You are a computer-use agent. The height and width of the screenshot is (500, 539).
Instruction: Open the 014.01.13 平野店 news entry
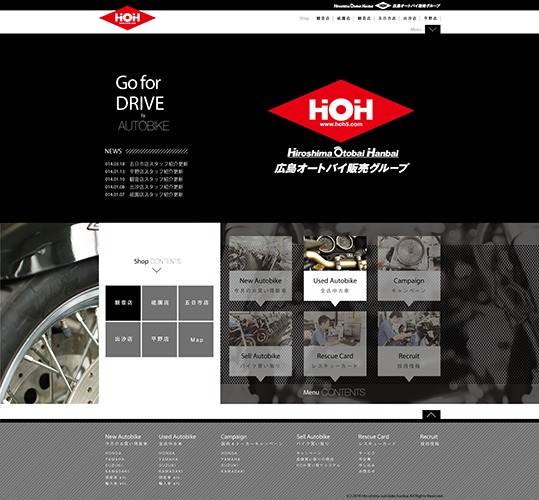[x=144, y=171]
